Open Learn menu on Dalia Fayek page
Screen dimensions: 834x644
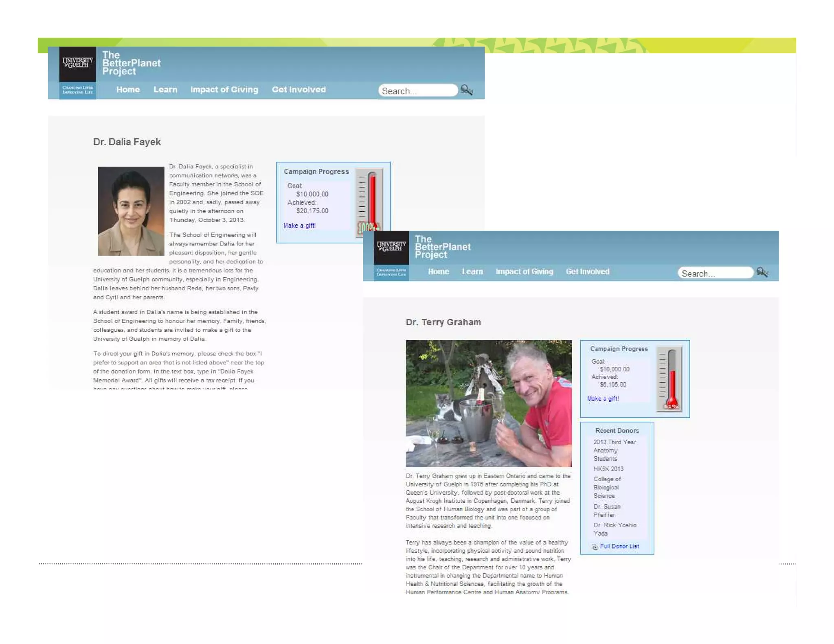(x=165, y=90)
